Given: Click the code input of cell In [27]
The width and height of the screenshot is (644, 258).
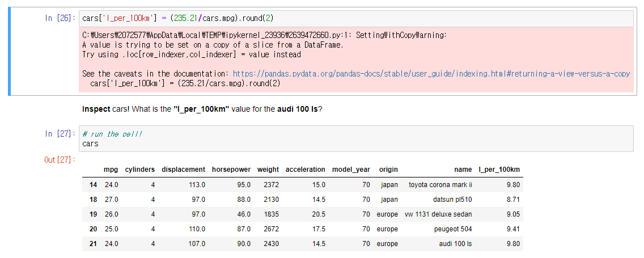Looking at the screenshot, I should pos(356,139).
